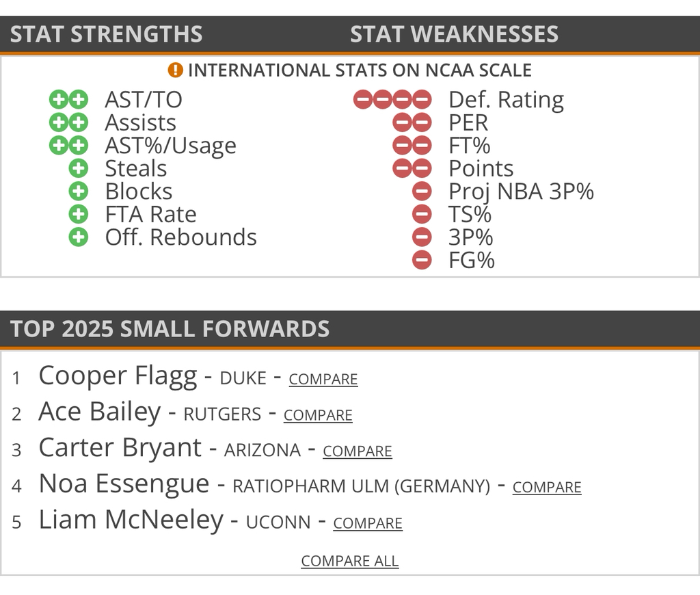Click the green plus icon beside Blocks
This screenshot has width=700, height=595.
pyautogui.click(x=79, y=191)
